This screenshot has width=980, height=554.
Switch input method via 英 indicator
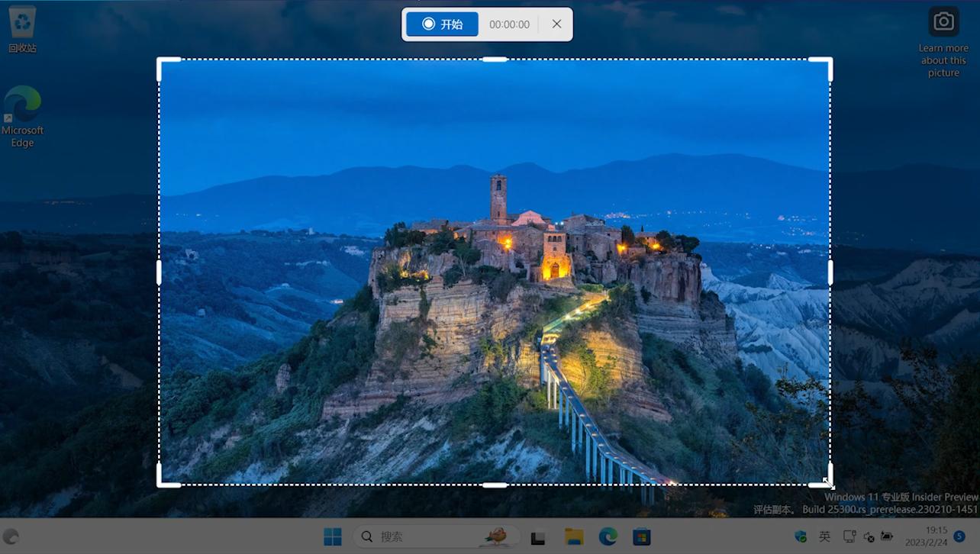pos(824,536)
